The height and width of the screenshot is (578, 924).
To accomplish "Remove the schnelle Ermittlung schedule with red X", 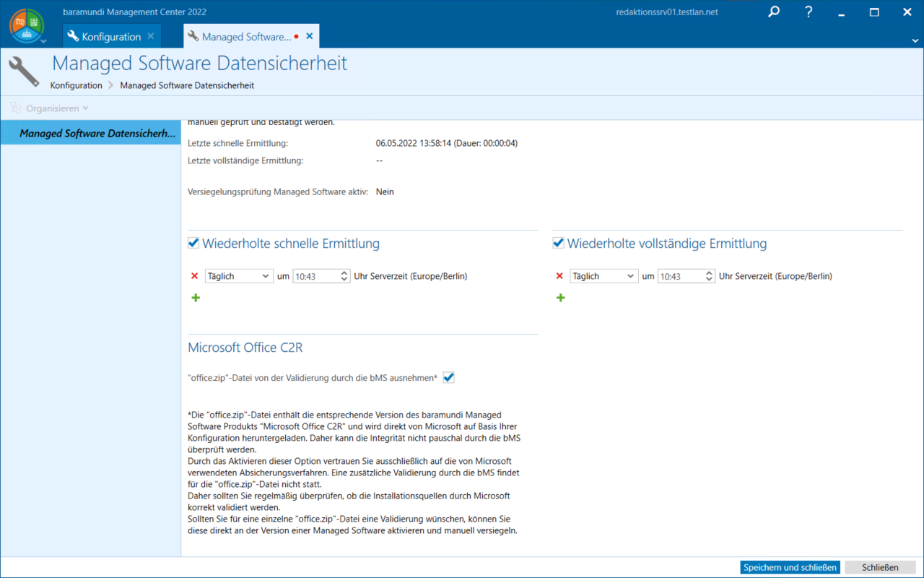I will (194, 276).
